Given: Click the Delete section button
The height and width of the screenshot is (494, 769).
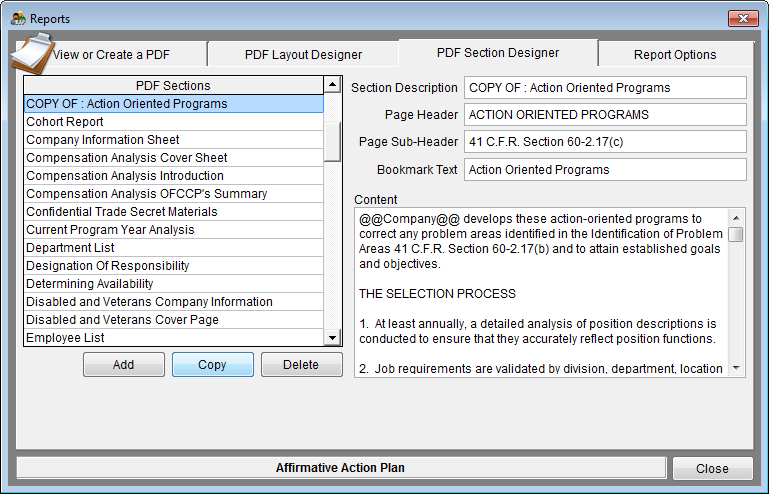Looking at the screenshot, I should click(301, 364).
